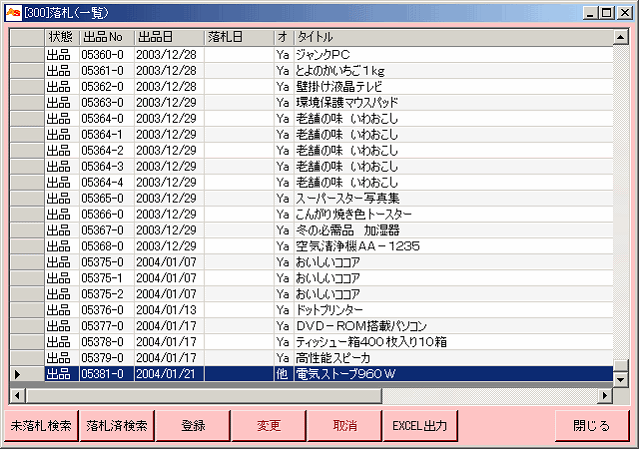This screenshot has width=639, height=449.
Task: Close window with title bar X
Action: (624, 13)
